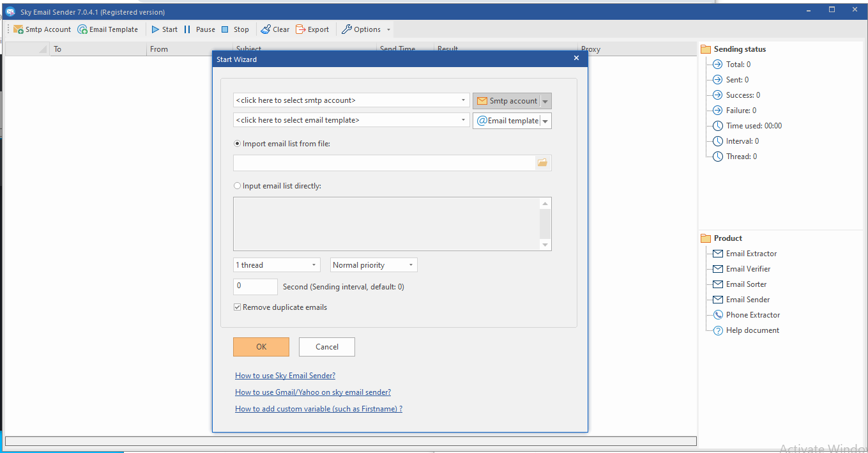
Task: Uncheck Remove duplicate emails checkbox
Action: coord(238,307)
